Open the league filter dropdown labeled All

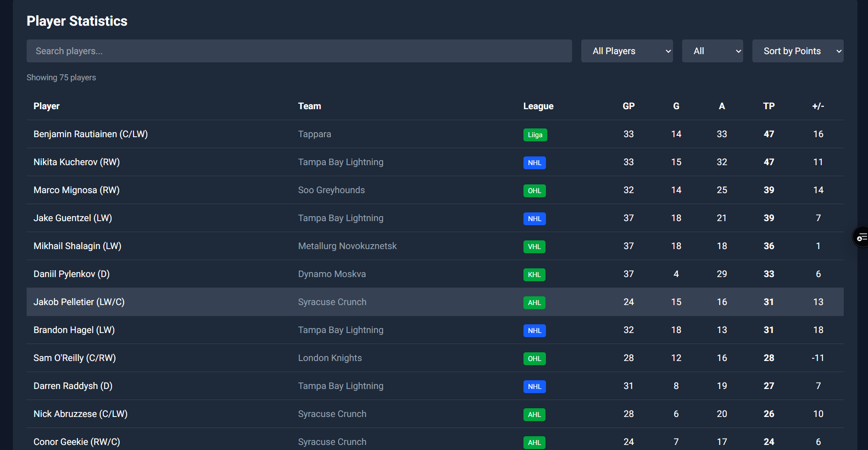pos(712,50)
